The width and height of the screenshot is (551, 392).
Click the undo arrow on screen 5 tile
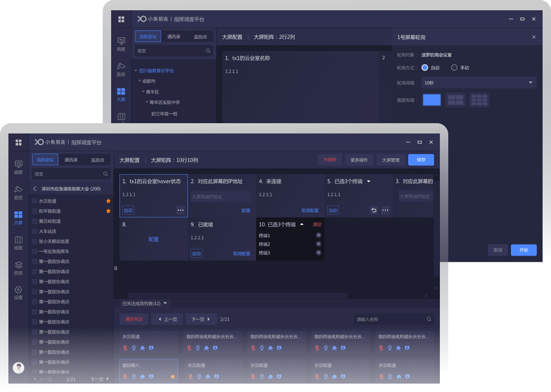tap(374, 210)
